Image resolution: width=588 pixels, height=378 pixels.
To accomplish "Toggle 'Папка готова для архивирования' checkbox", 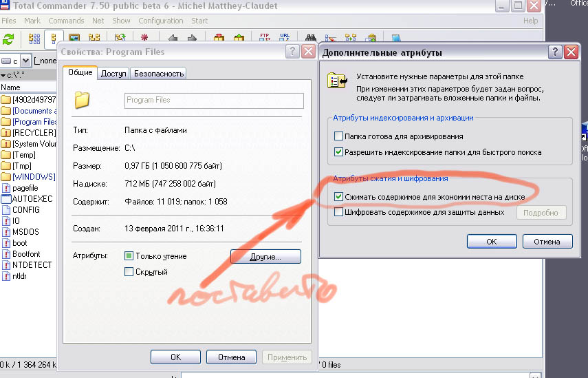I will (338, 136).
